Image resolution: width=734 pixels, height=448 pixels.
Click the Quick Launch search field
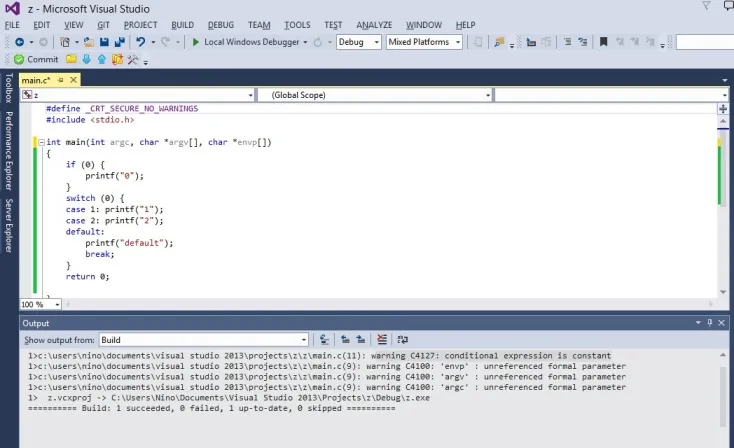[x=705, y=42]
